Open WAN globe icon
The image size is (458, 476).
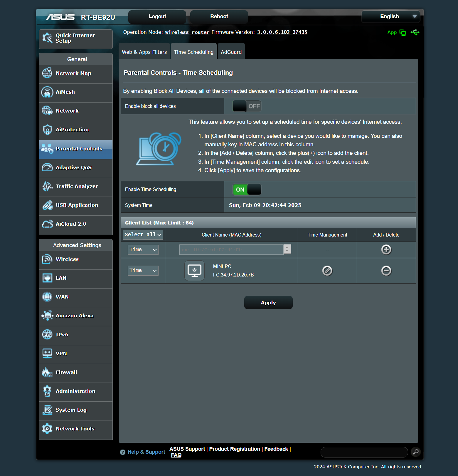point(47,297)
